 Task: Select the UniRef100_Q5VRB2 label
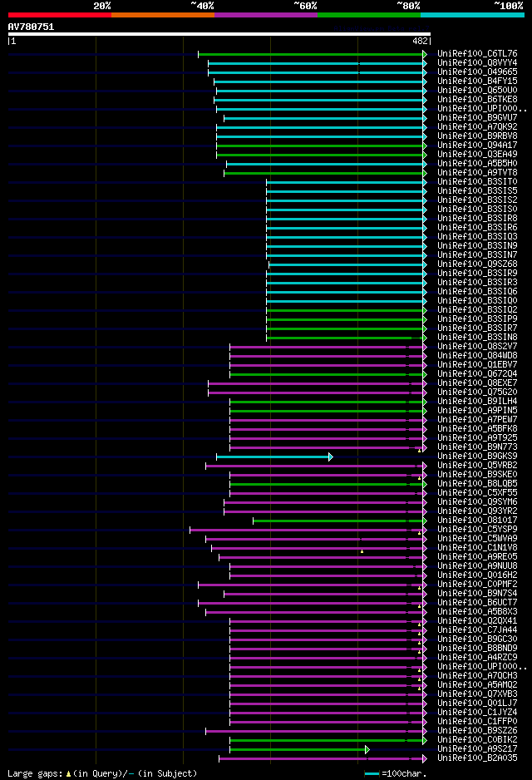[477, 465]
